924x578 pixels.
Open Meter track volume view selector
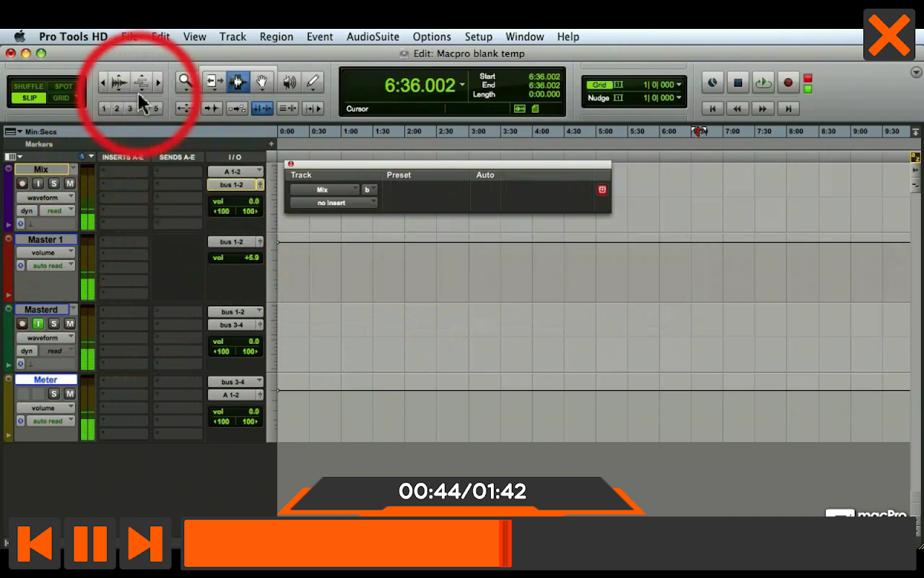point(46,407)
